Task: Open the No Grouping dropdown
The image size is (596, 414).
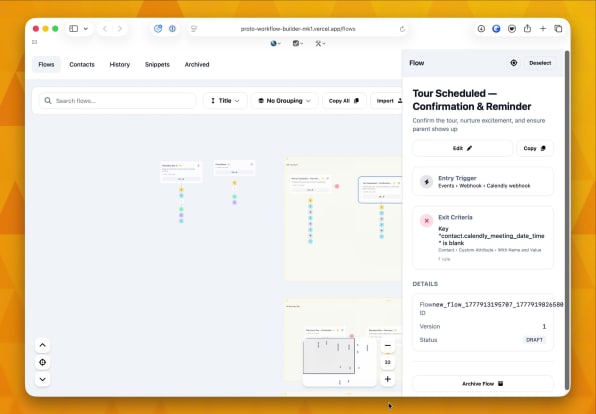Action: [285, 101]
